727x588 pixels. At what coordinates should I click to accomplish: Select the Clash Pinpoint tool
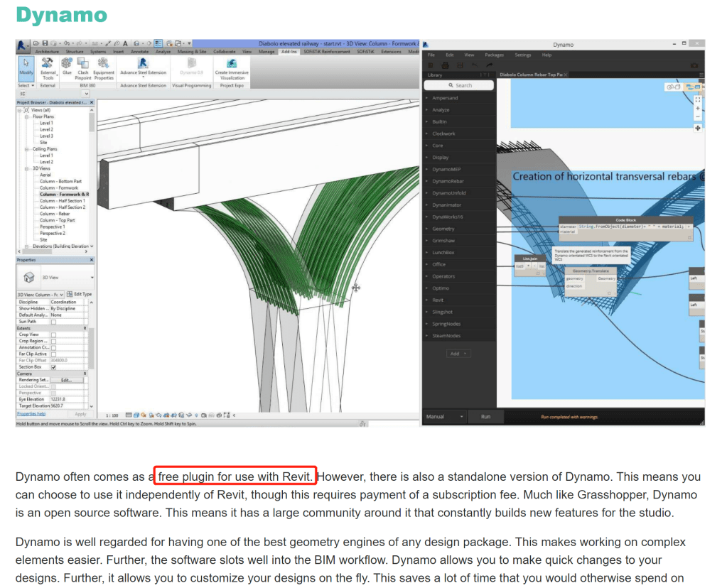pos(83,66)
